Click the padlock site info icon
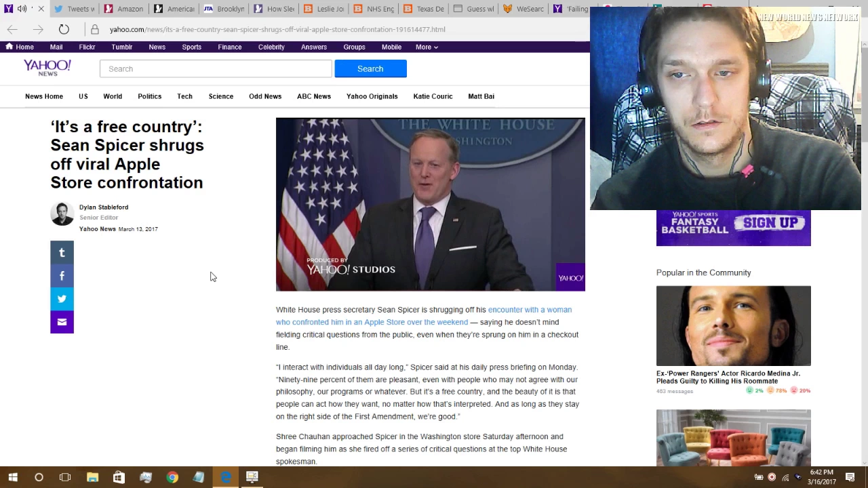The width and height of the screenshot is (868, 488). [x=95, y=29]
